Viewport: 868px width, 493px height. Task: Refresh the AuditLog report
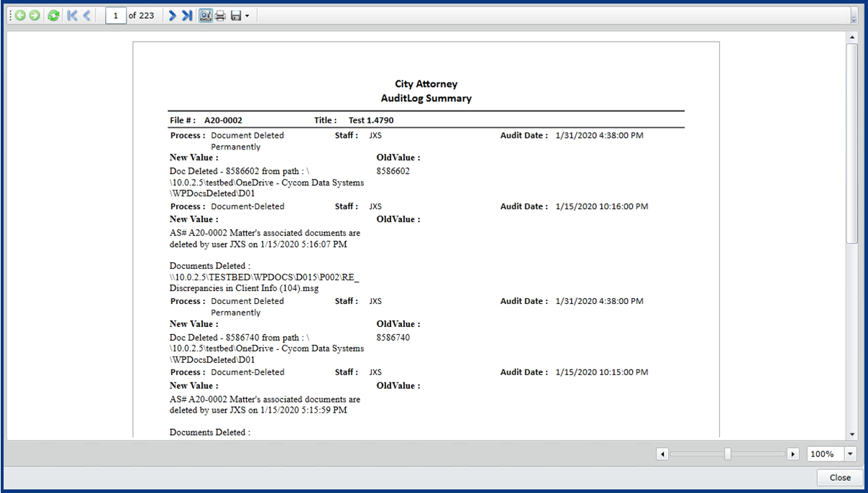pyautogui.click(x=52, y=15)
